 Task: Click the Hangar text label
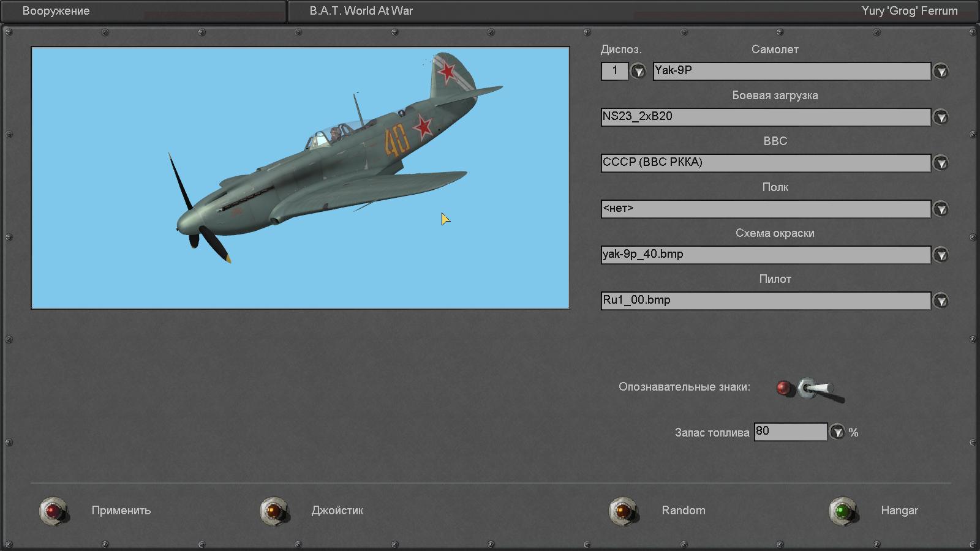(899, 511)
